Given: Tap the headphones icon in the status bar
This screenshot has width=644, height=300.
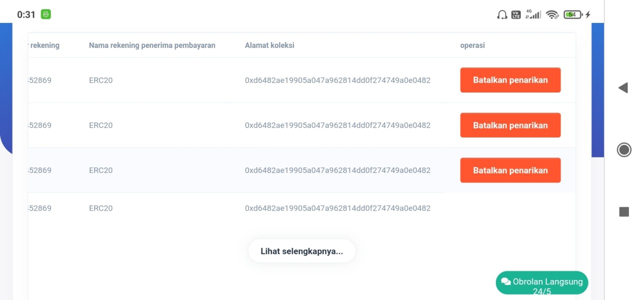Looking at the screenshot, I should click(502, 14).
